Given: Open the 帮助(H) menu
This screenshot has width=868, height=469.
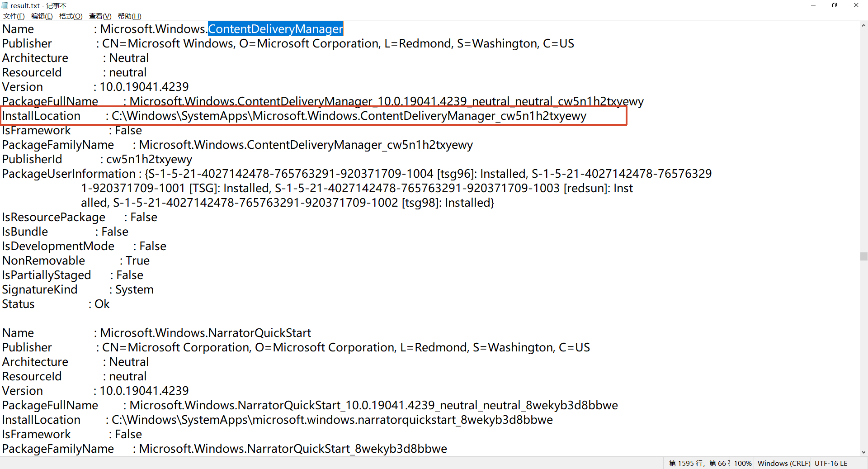Looking at the screenshot, I should click(130, 16).
